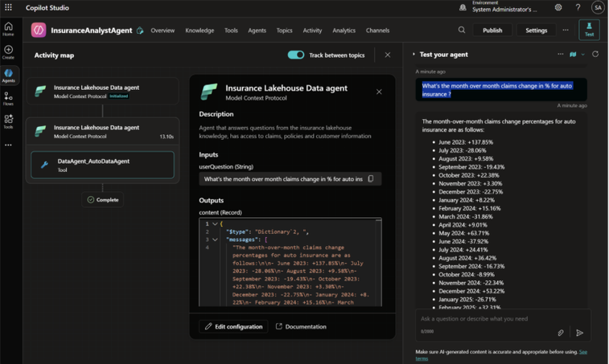
Task: Collapse the messages array on line 3
Action: pyautogui.click(x=215, y=239)
